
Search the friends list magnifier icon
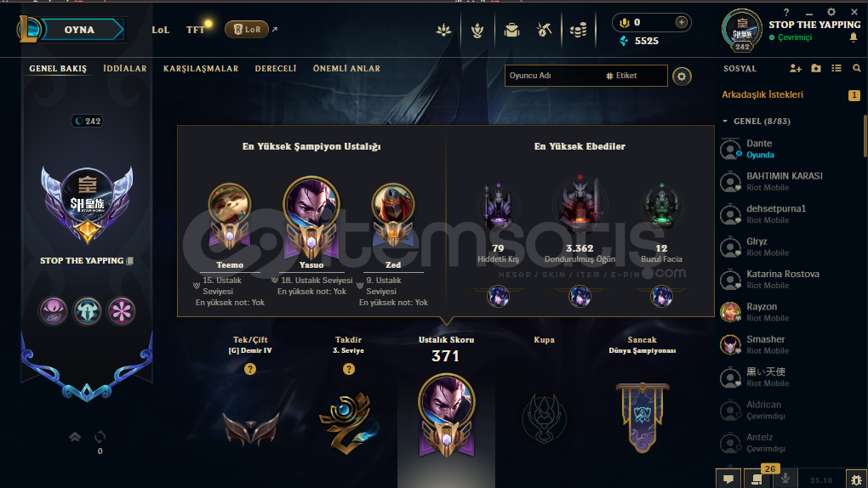coord(856,68)
